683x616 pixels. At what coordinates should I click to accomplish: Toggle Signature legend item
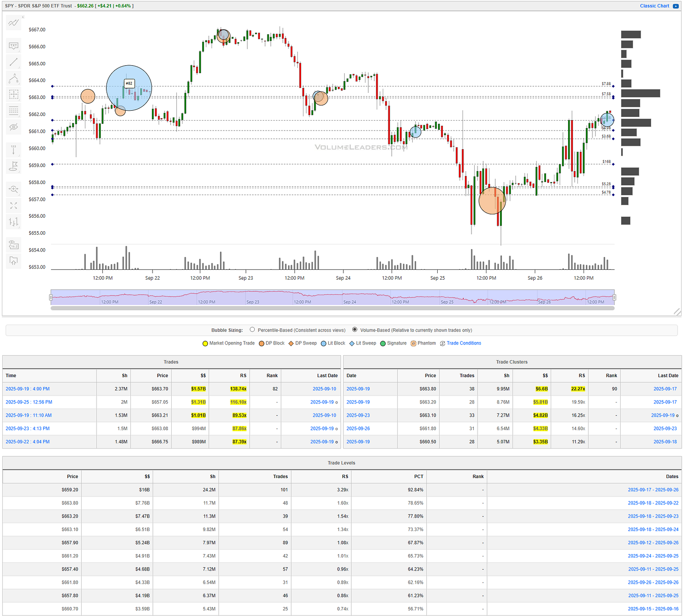tap(393, 343)
